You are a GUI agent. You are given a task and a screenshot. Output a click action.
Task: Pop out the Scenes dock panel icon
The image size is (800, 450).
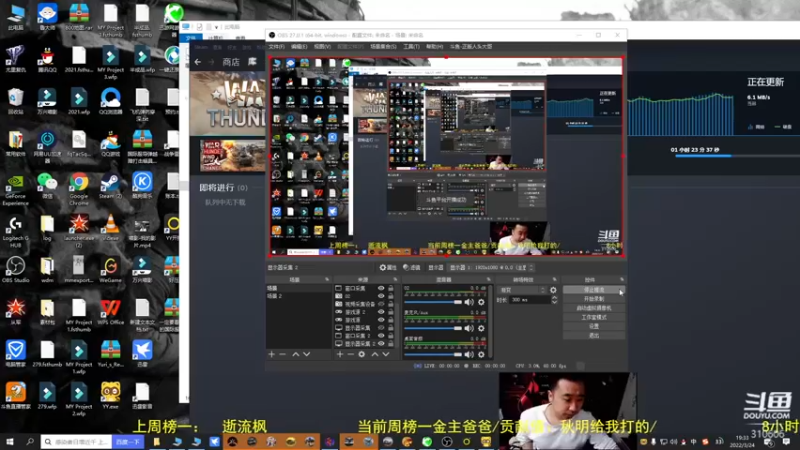point(327,280)
